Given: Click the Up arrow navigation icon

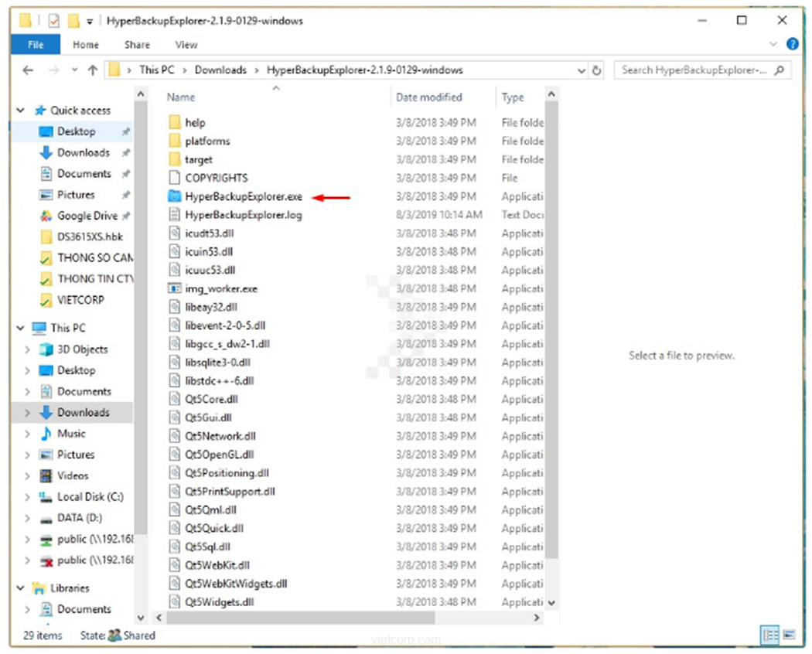Looking at the screenshot, I should point(93,70).
